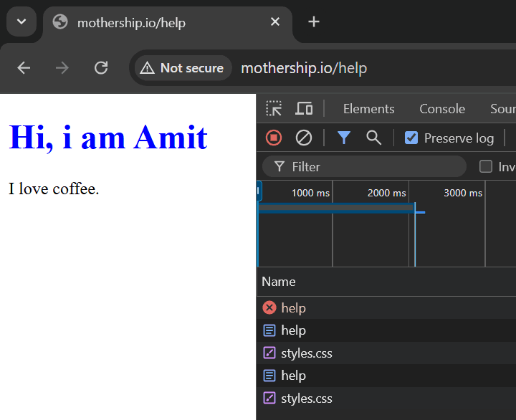516x420 pixels.
Task: Open a new browser tab
Action: (314, 22)
